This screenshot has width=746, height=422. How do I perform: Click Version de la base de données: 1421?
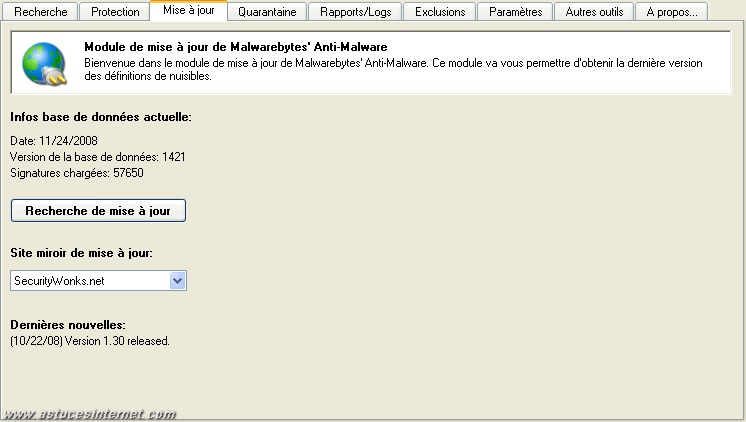click(98, 157)
